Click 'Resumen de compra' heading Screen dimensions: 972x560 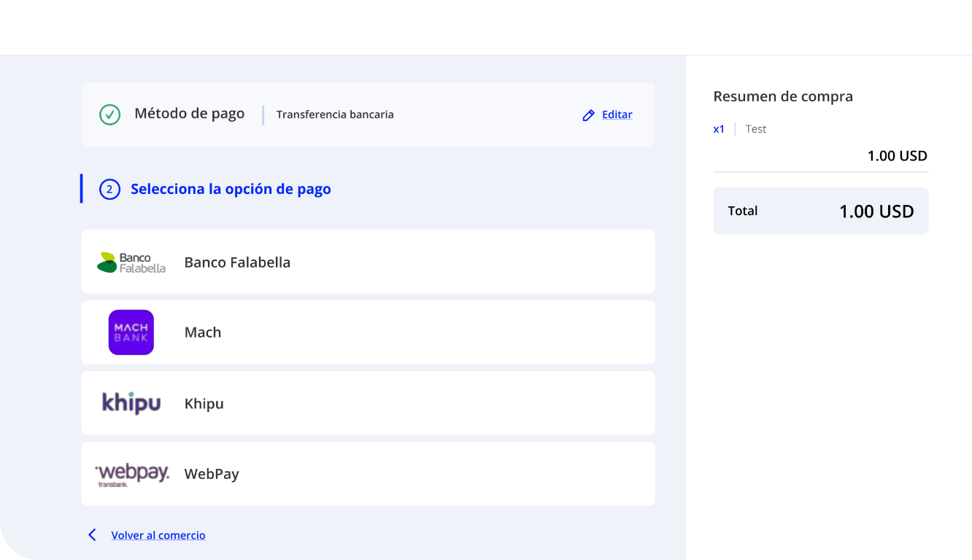pos(783,96)
